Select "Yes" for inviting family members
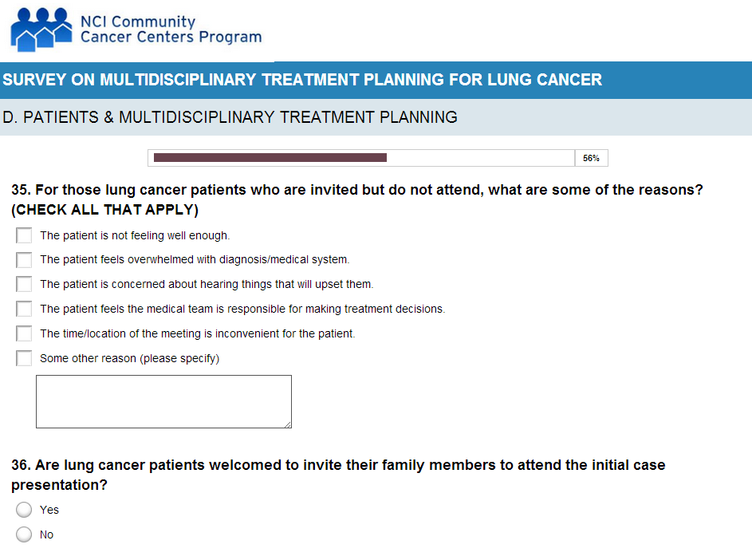The height and width of the screenshot is (560, 752). pyautogui.click(x=24, y=510)
